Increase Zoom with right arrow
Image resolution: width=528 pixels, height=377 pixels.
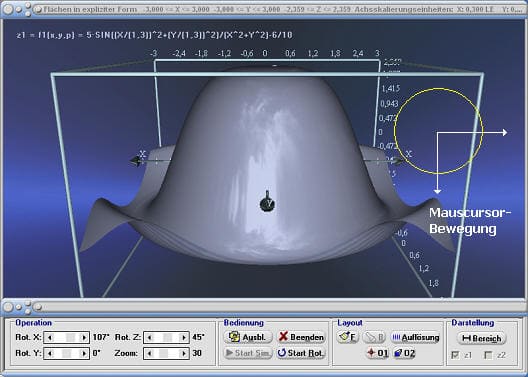(184, 353)
